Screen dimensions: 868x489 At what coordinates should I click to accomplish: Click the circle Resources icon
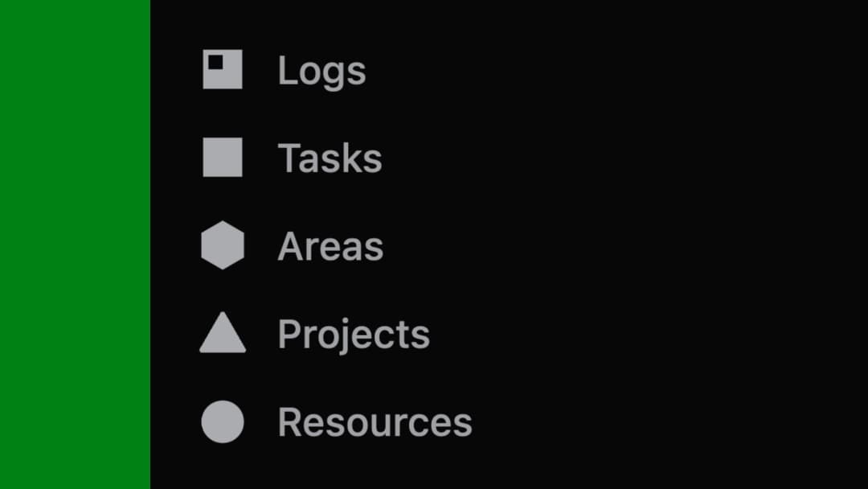click(x=223, y=421)
